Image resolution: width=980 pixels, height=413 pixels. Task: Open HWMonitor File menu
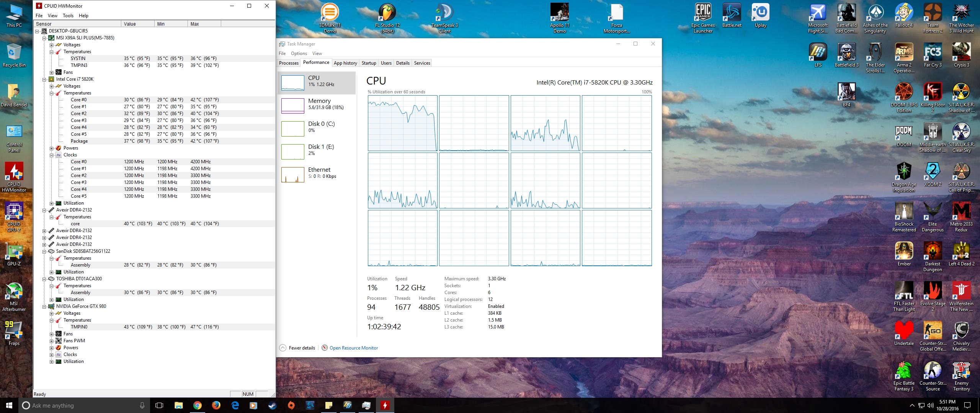coord(39,16)
